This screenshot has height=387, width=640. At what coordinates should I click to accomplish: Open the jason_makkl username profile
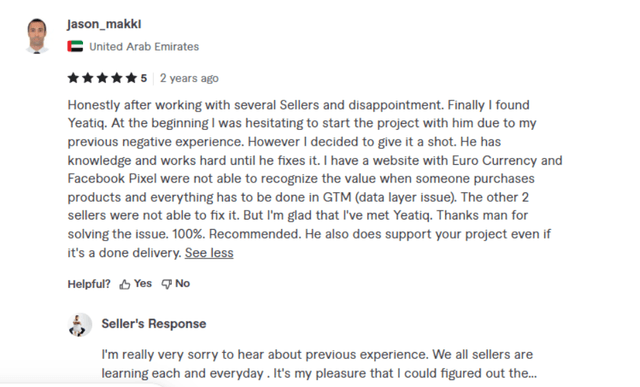coord(104,24)
